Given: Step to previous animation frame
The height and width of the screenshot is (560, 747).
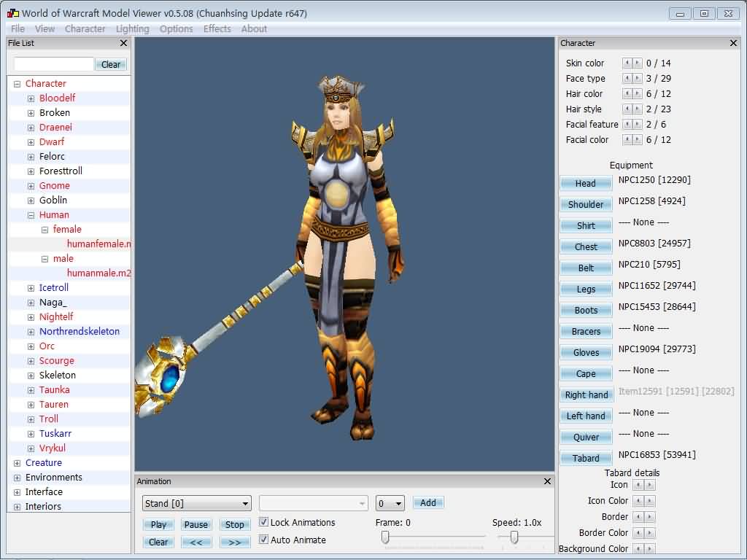Looking at the screenshot, I should (196, 542).
